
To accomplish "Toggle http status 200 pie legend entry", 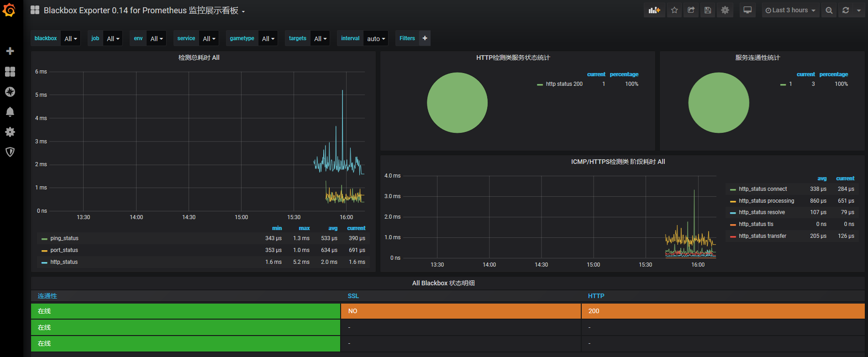I will click(564, 84).
